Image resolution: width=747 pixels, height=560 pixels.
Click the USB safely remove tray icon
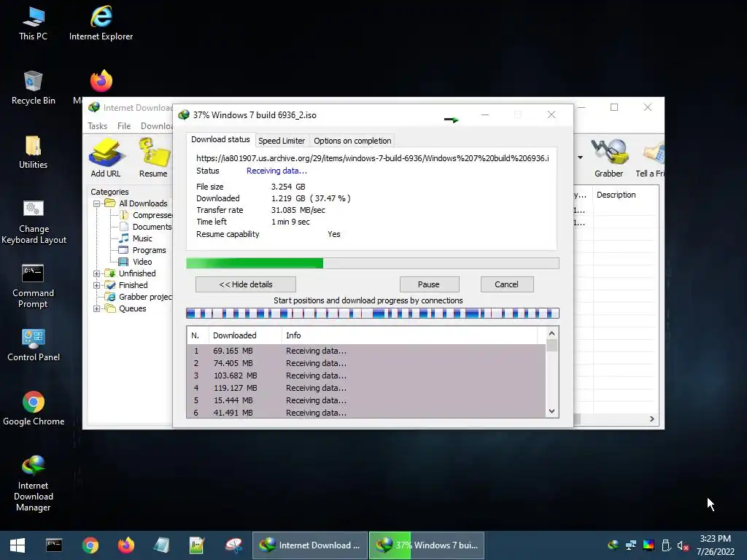[666, 545]
